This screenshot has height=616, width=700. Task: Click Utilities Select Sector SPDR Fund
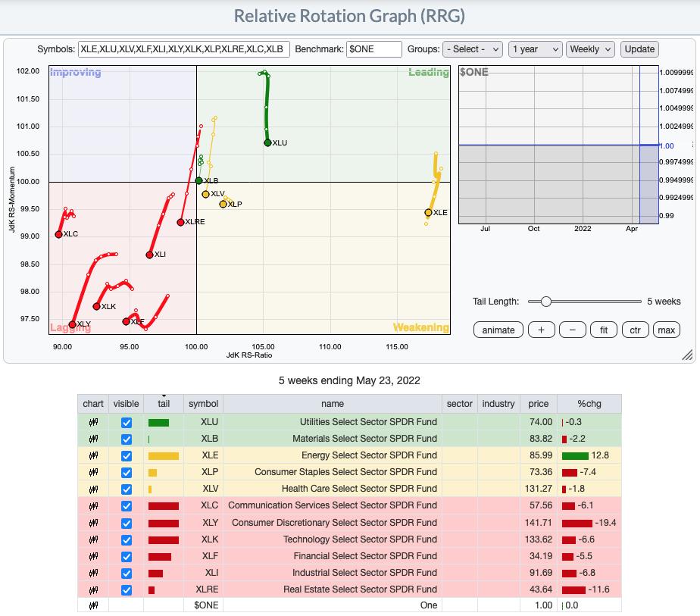(368, 422)
